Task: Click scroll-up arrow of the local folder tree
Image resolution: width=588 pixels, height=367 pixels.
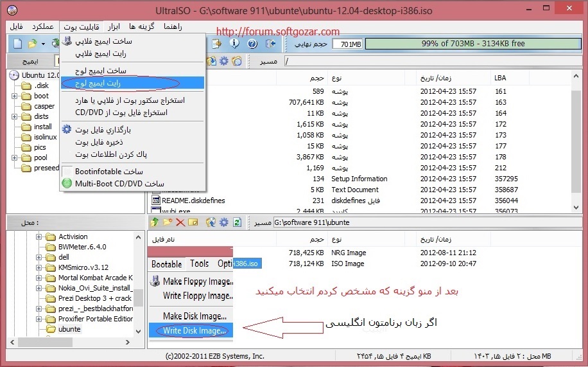Action: coord(139,237)
